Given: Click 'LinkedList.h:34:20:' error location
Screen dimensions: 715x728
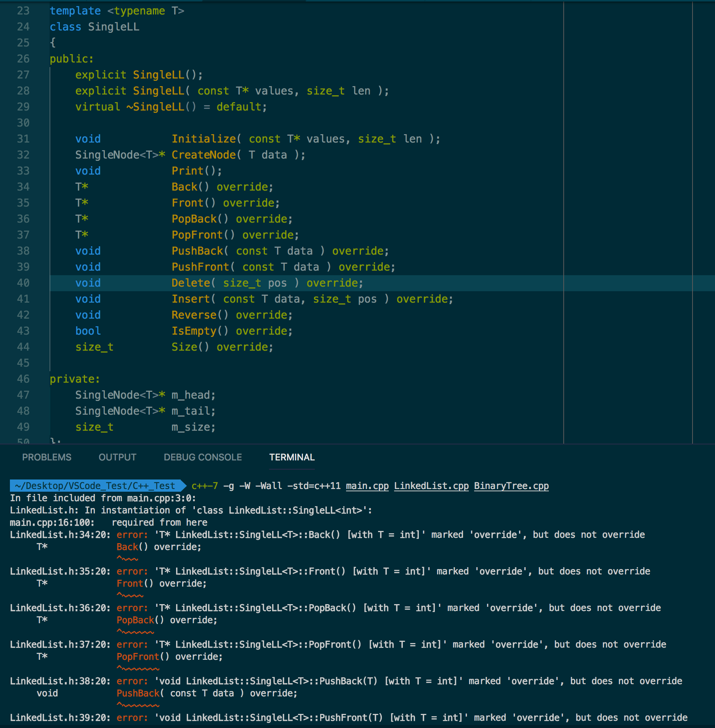Looking at the screenshot, I should click(60, 535).
